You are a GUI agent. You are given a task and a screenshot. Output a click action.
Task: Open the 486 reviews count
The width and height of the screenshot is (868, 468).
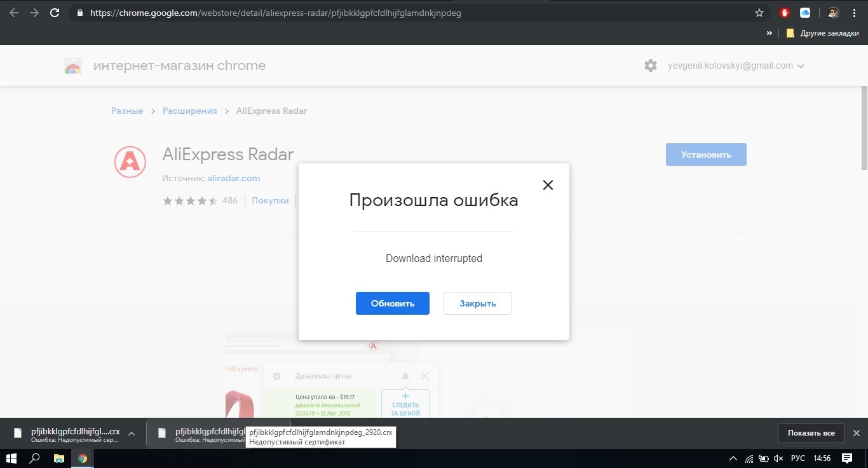coord(230,200)
